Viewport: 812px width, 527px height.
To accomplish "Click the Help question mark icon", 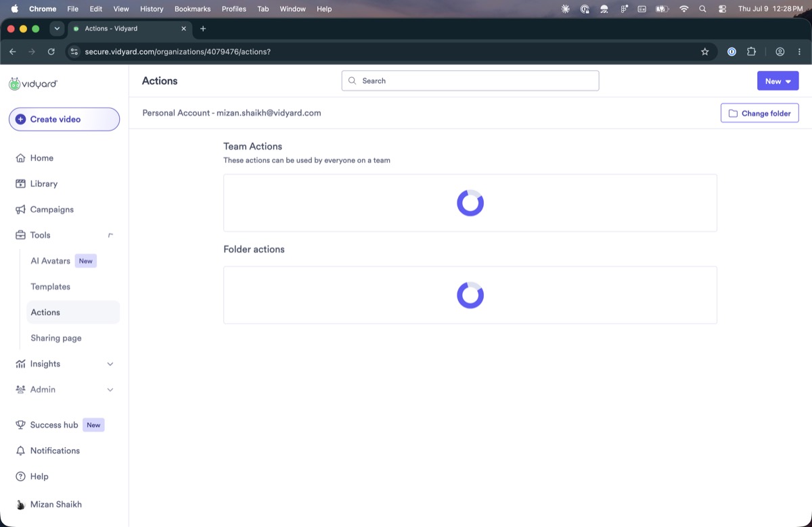I will 20,476.
